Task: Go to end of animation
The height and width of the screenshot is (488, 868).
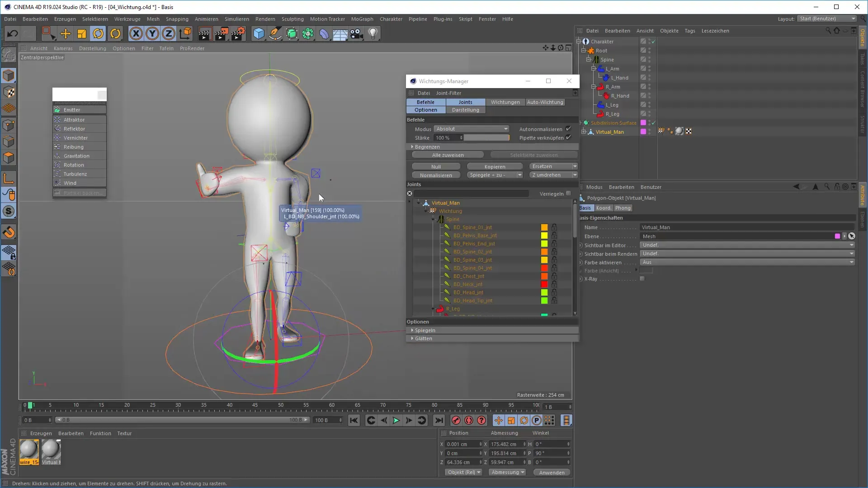Action: tap(439, 421)
